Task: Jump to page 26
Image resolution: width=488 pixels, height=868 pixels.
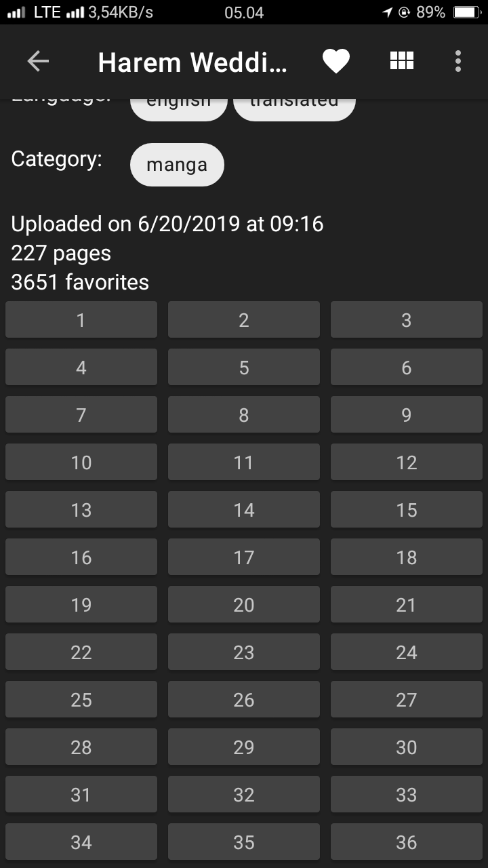Action: pyautogui.click(x=243, y=699)
